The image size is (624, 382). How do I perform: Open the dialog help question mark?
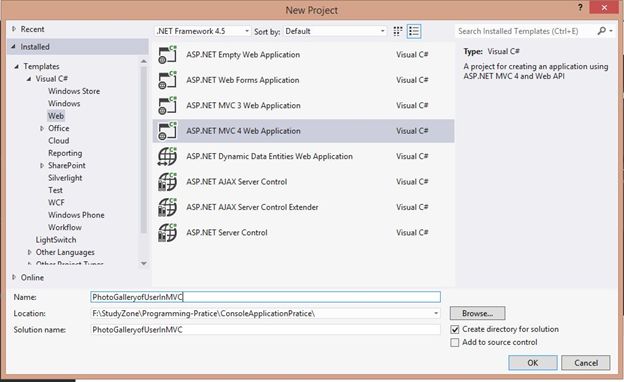coord(580,7)
